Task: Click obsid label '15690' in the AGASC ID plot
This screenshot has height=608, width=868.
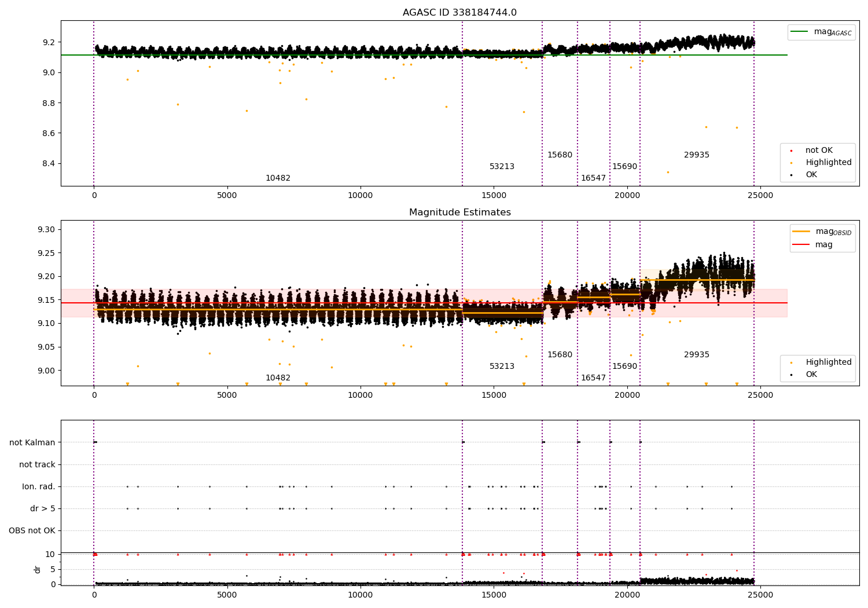Action: tap(624, 167)
